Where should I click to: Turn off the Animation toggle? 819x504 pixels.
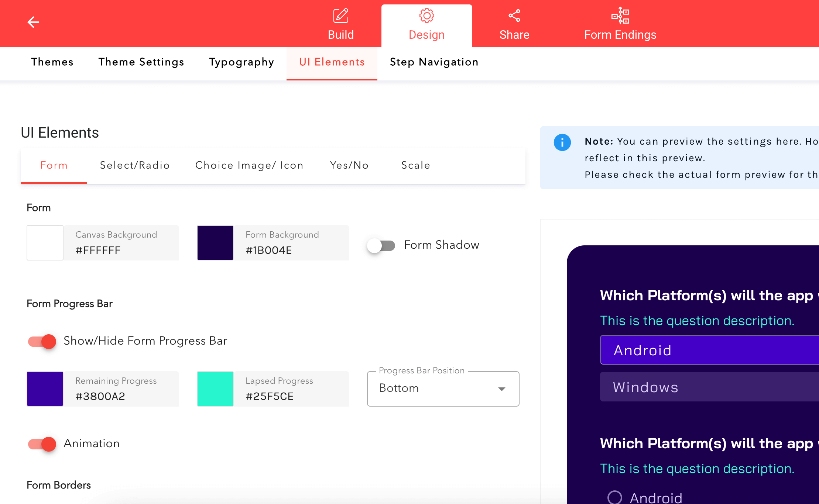42,444
